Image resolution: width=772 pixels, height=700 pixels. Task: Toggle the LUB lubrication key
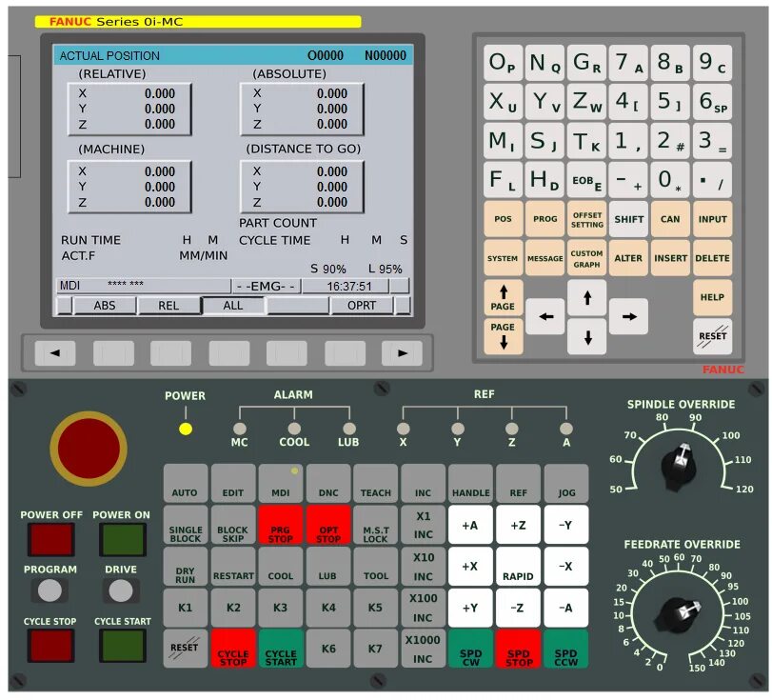pyautogui.click(x=328, y=566)
